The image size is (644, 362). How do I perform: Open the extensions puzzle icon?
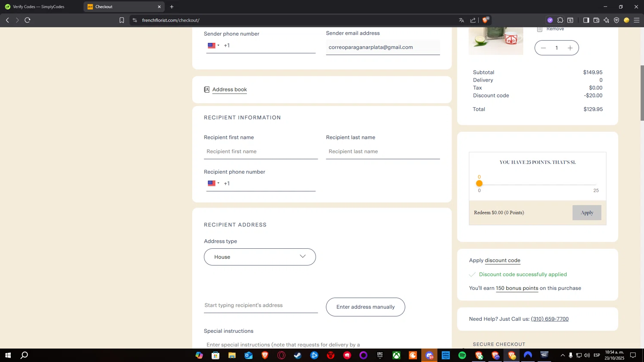[560, 20]
